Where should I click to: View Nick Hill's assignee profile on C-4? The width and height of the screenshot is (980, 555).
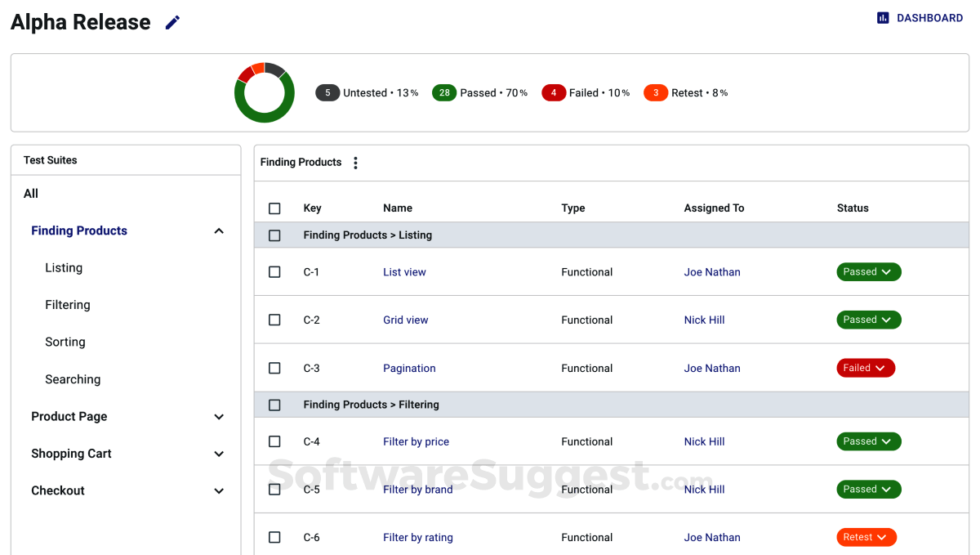pos(704,441)
